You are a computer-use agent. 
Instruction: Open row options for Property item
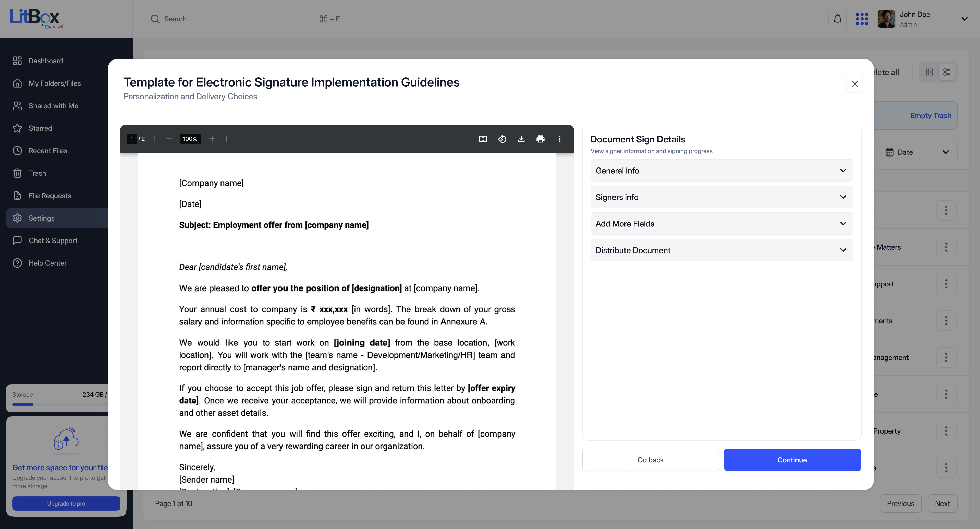(x=946, y=431)
